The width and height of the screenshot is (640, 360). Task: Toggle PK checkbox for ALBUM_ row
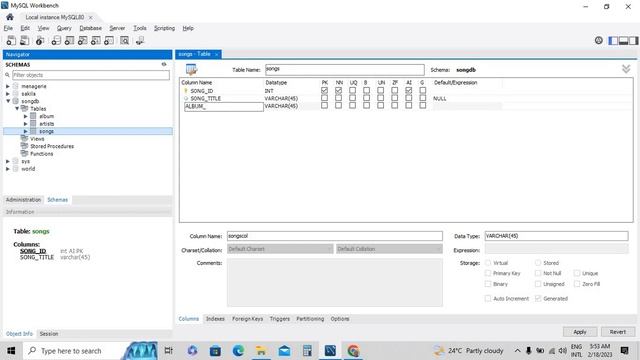click(x=324, y=105)
